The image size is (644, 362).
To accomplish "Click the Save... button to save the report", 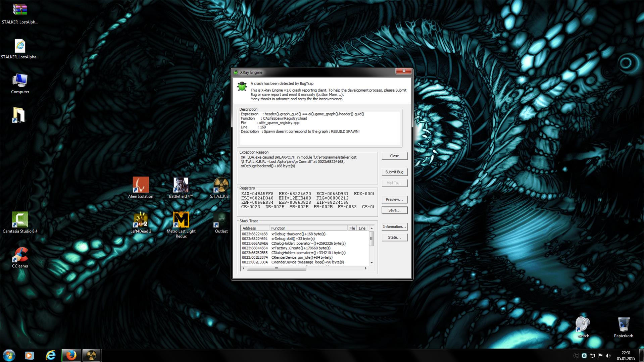I will (394, 210).
